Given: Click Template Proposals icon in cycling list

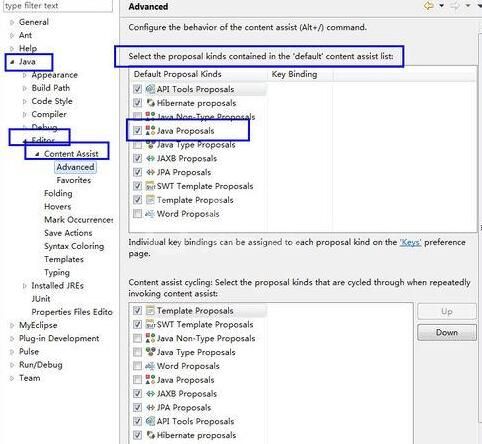Looking at the screenshot, I should coord(150,311).
